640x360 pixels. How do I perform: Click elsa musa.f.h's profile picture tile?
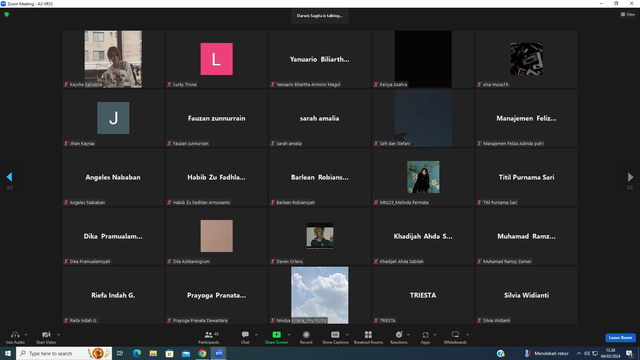pyautogui.click(x=526, y=59)
